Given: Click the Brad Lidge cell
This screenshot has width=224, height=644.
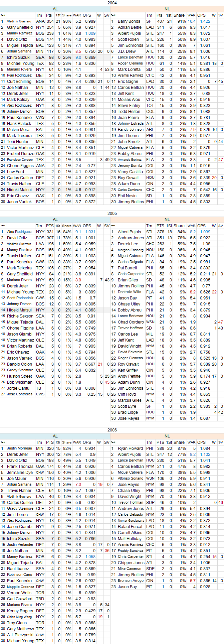Looking at the screenshot, I should pyautogui.click(x=131, y=412).
